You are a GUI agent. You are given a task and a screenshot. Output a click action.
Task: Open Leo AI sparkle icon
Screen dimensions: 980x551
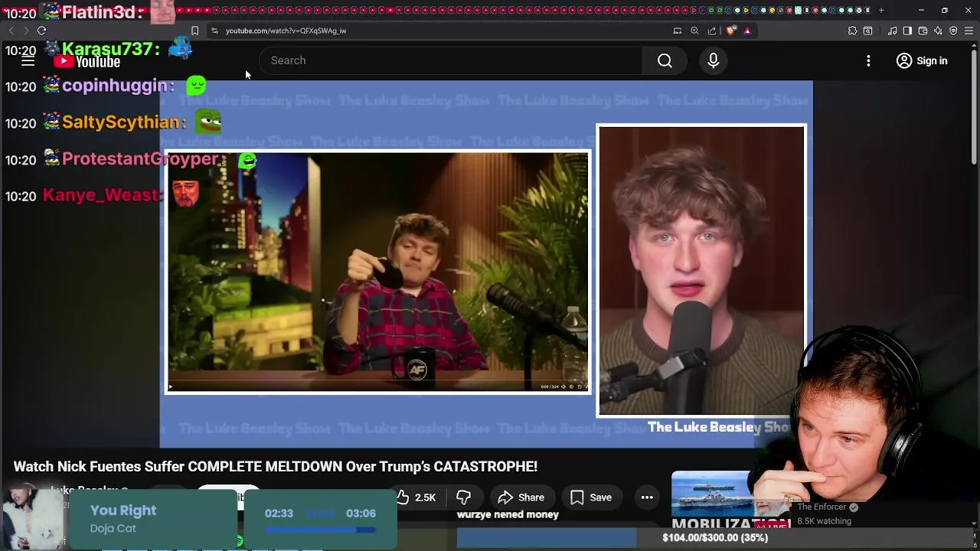point(938,31)
